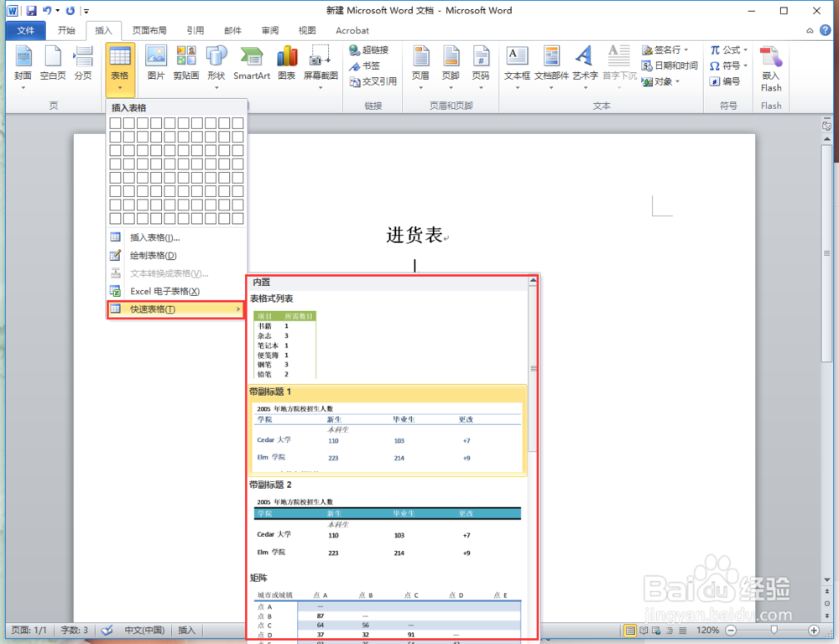Switch to Full Screen Reading view
This screenshot has height=644, width=839.
[644, 630]
